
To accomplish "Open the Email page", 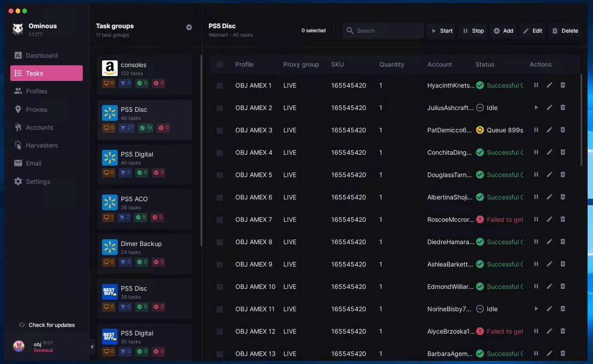I will pos(46,163).
